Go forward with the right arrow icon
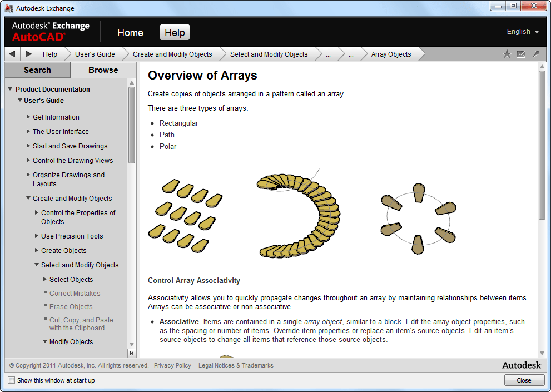Screen dimensions: 551x392 tap(28, 54)
